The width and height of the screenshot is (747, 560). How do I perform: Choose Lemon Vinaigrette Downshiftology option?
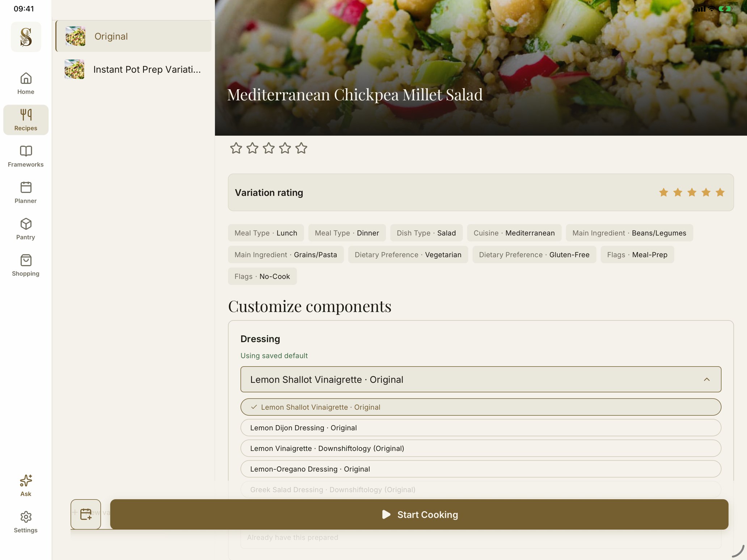[x=481, y=448]
